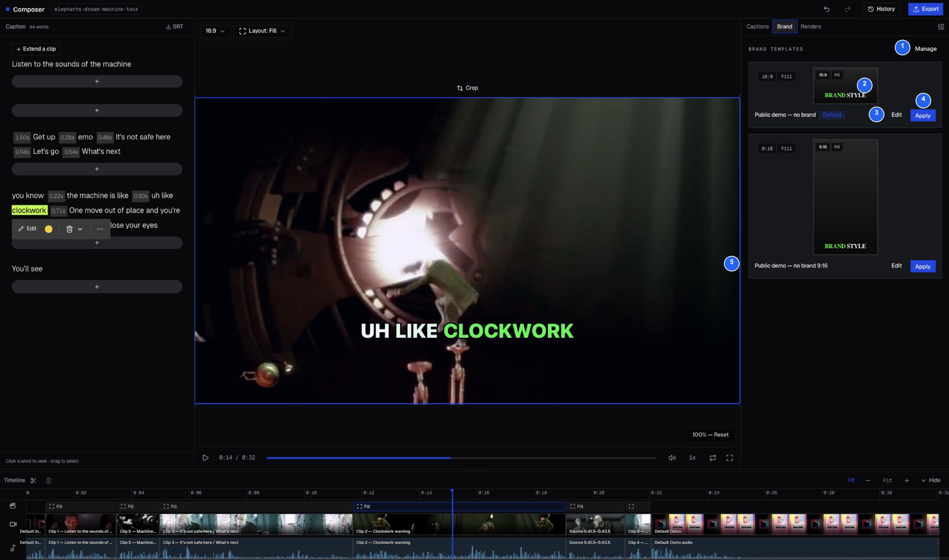Open the Renders tab
Viewport: 949px width, 560px height.
click(x=810, y=26)
